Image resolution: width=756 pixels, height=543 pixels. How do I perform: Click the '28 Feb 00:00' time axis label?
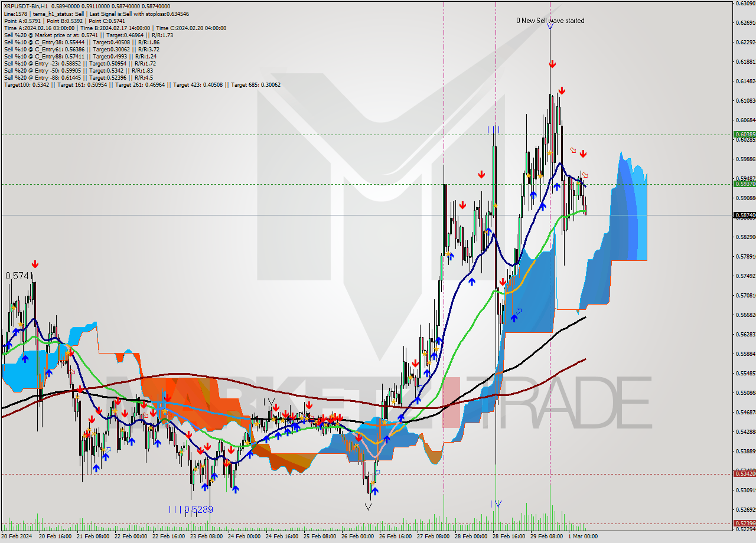click(471, 537)
